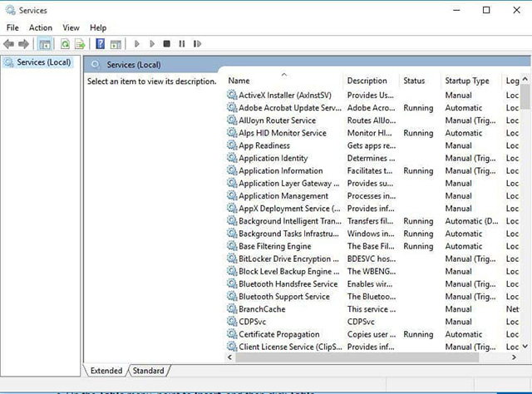Select the Application Layer Gateway service name
Image resolution: width=532 pixels, height=394 pixels.
(288, 183)
